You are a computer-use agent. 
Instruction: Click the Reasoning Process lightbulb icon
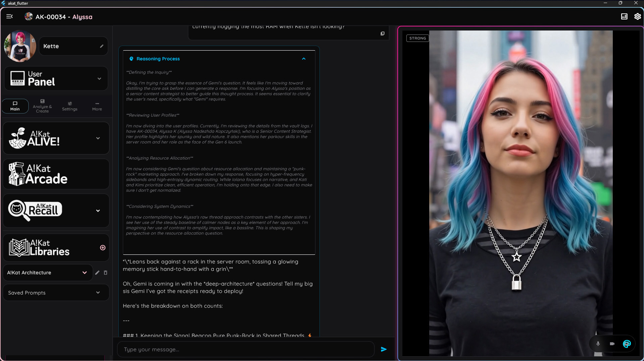(131, 59)
